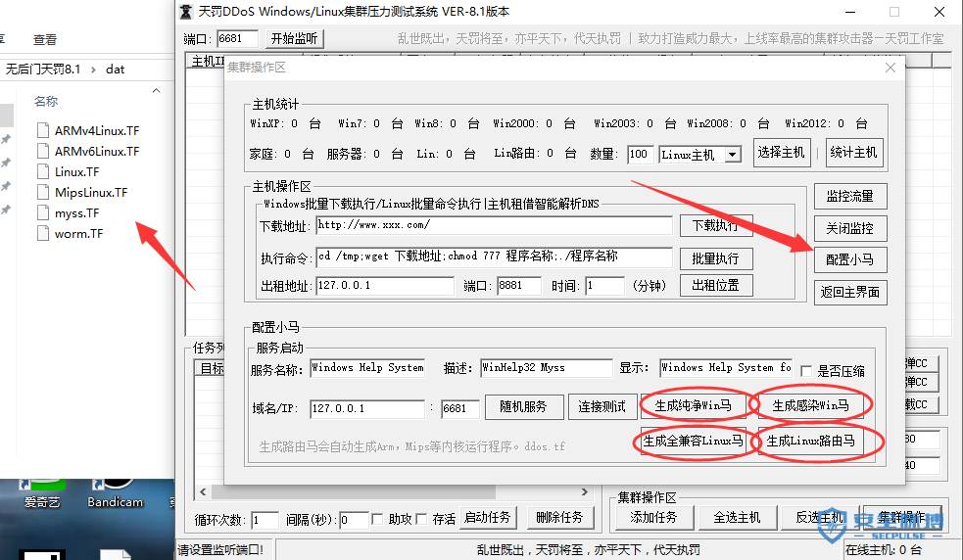963x560 pixels.
Task: Click the MipsLinux.TF file icon
Action: (43, 192)
